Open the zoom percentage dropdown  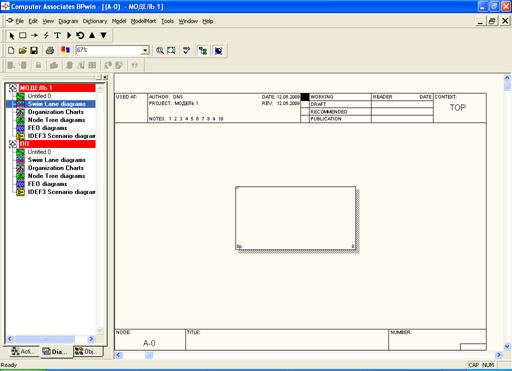[145, 50]
